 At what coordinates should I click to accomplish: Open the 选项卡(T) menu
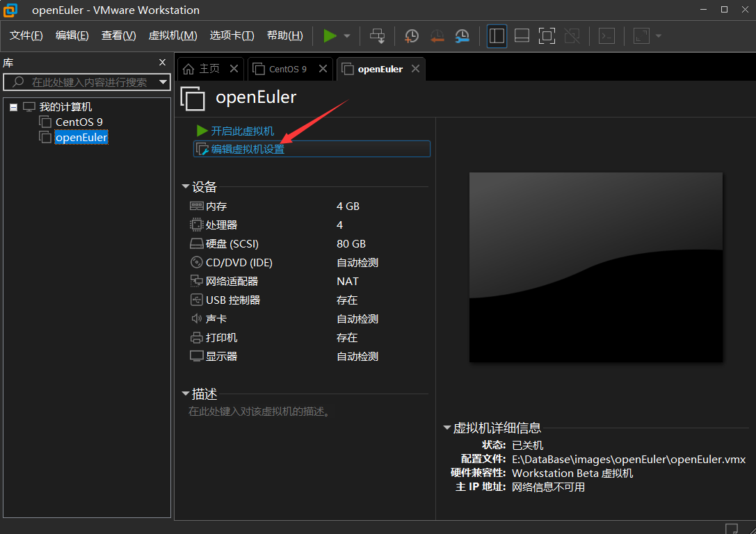coord(232,35)
